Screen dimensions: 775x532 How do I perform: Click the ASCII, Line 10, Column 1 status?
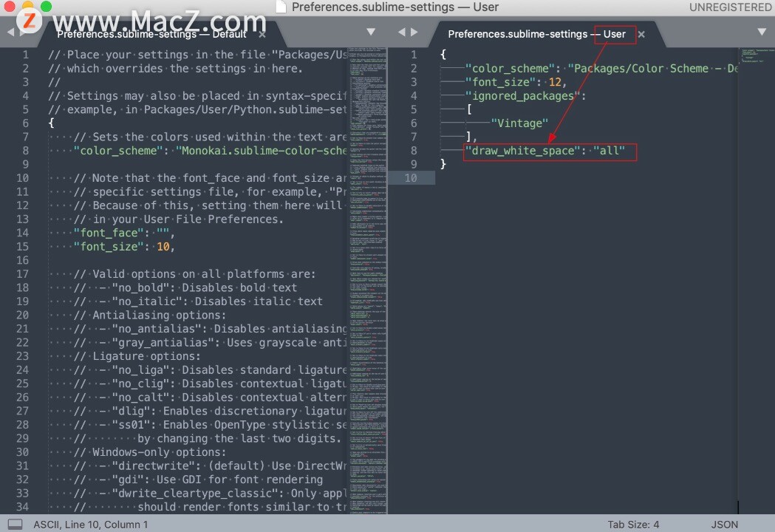click(x=90, y=525)
